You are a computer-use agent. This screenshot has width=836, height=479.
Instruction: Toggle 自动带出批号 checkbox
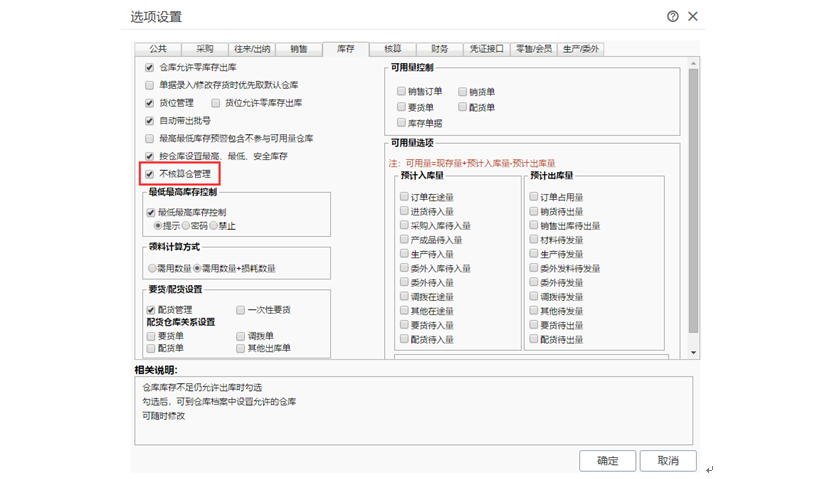point(150,121)
